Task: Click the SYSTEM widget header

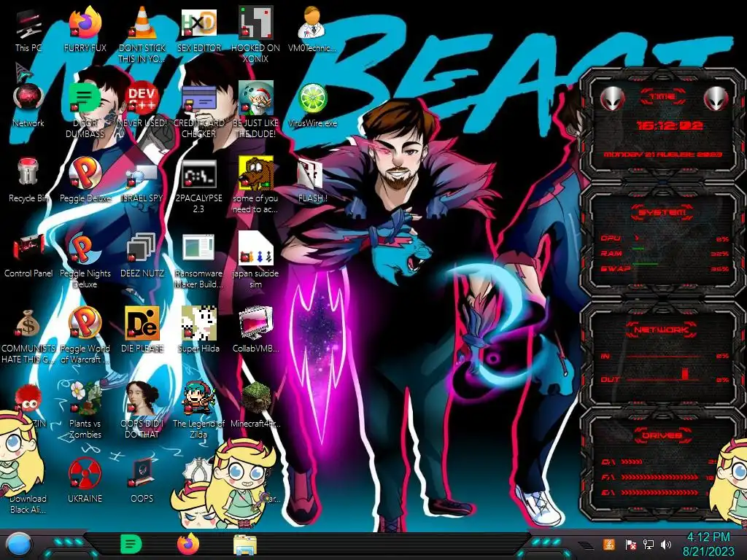Action: [662, 212]
